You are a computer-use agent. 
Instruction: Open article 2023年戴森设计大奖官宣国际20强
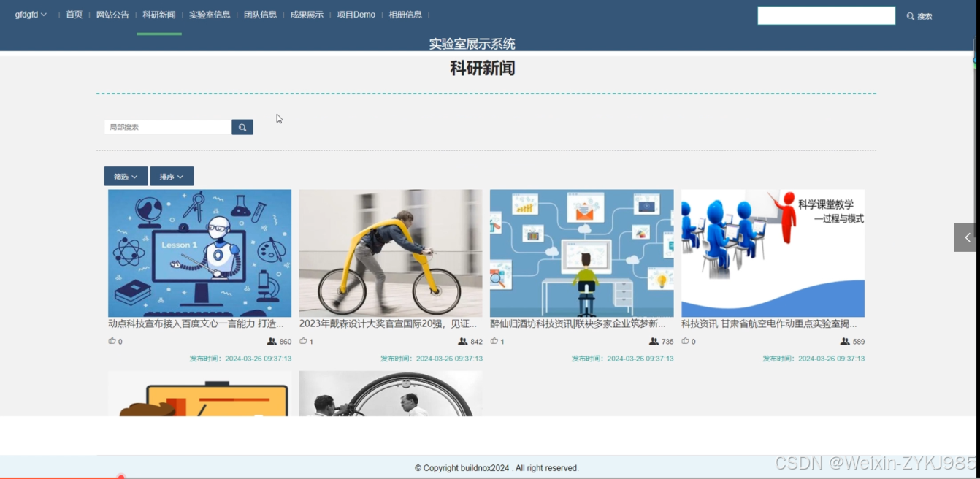point(388,323)
